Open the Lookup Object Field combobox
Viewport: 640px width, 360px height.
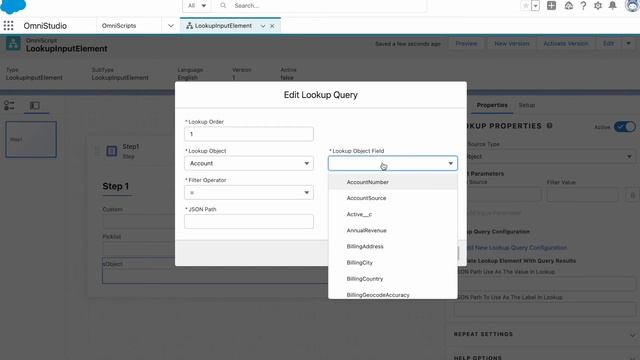393,163
